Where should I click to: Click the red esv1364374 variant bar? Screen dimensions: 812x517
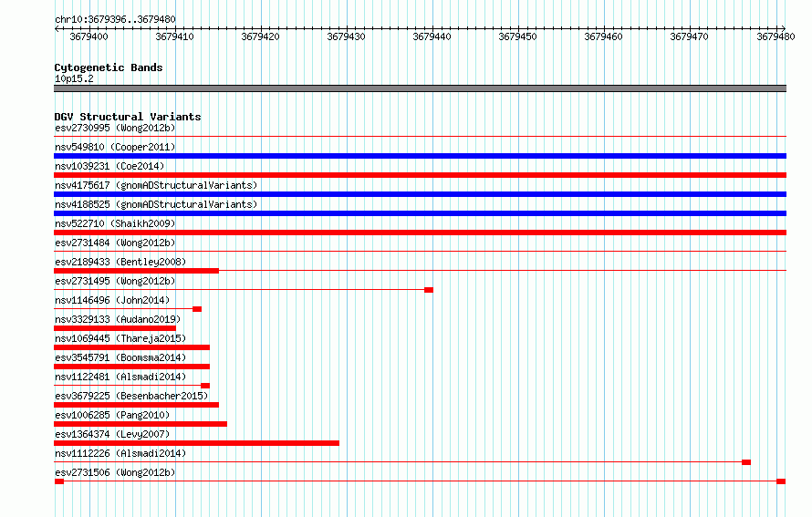pyautogui.click(x=197, y=443)
